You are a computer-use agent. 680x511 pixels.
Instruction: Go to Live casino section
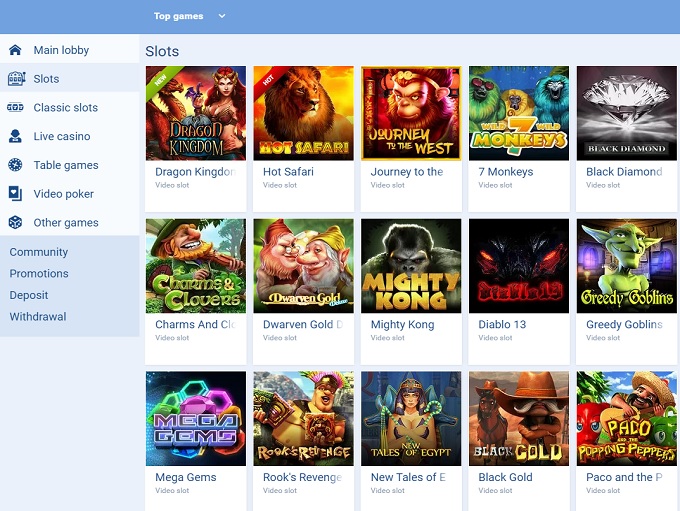(62, 136)
